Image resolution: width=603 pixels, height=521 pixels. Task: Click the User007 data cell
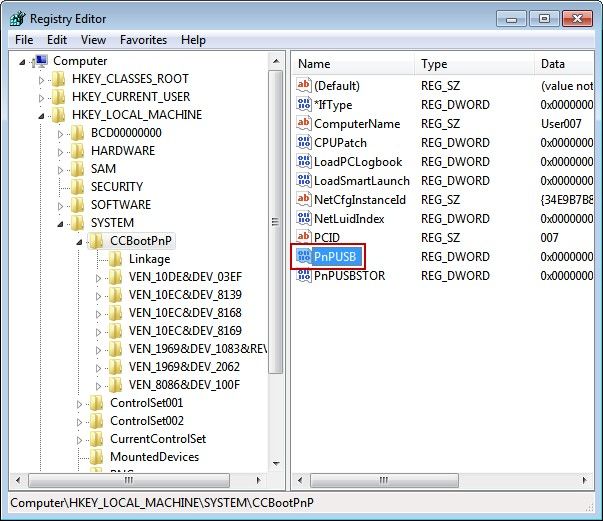click(x=561, y=124)
